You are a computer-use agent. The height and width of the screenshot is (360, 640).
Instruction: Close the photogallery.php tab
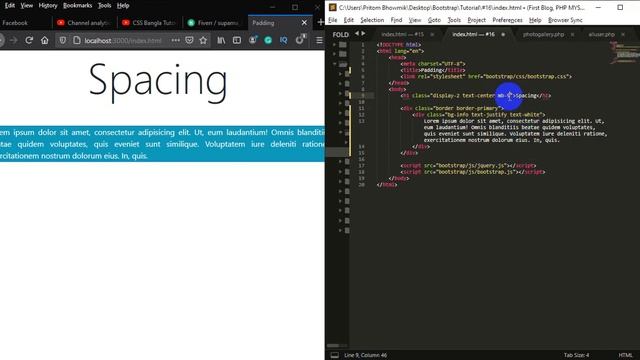572,35
